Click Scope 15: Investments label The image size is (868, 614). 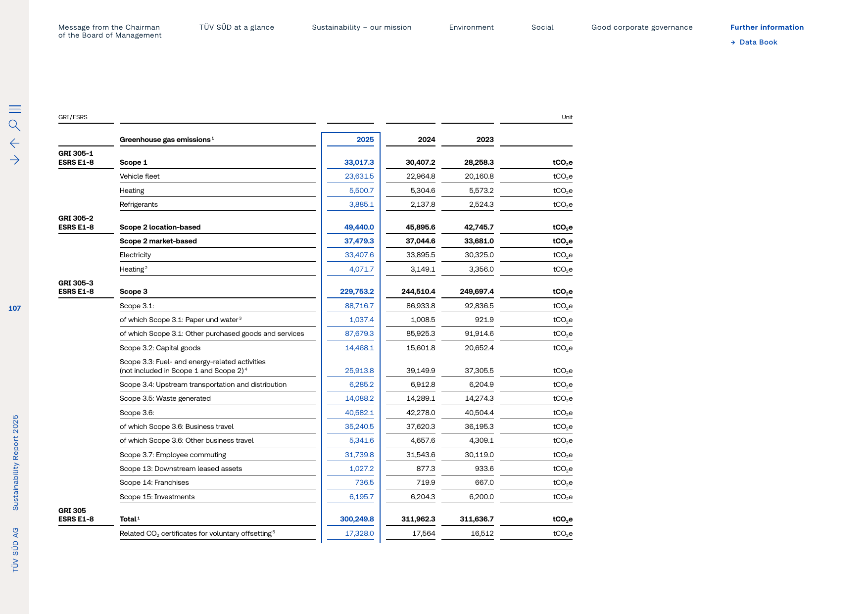pos(157,497)
